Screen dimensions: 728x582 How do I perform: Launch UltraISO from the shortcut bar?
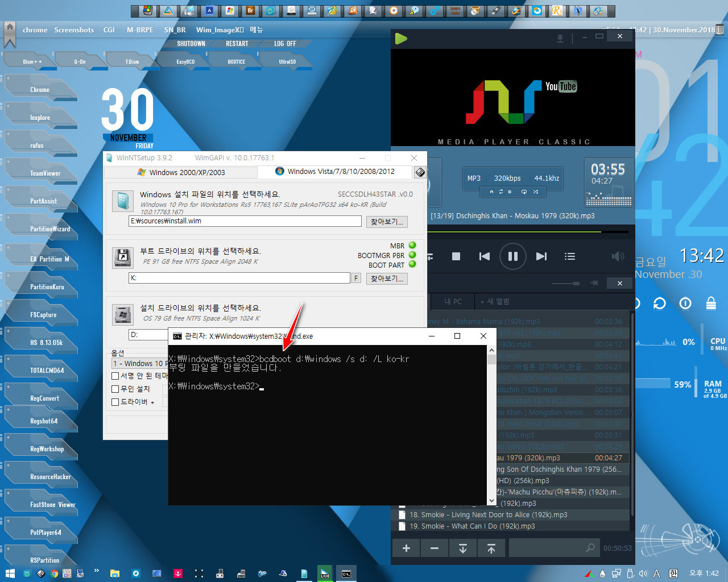[x=287, y=61]
